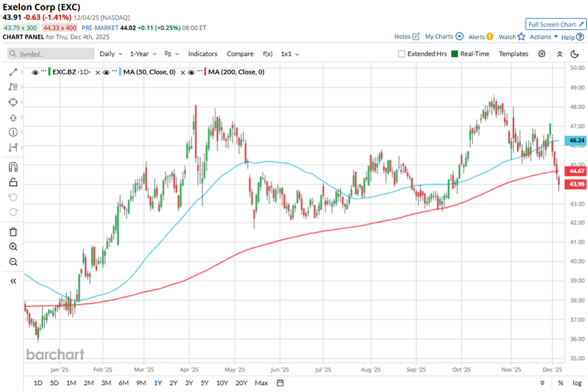
Task: Expand the 1-Year period dropdown
Action: 144,54
